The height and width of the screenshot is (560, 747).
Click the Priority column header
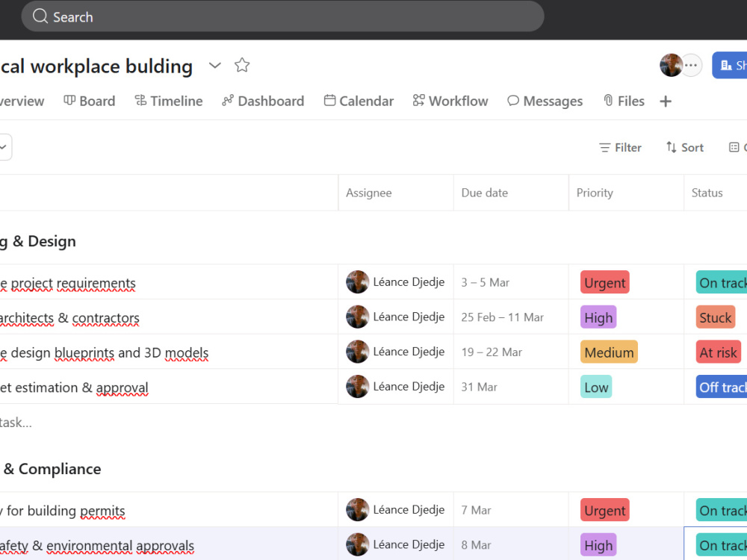626,193
